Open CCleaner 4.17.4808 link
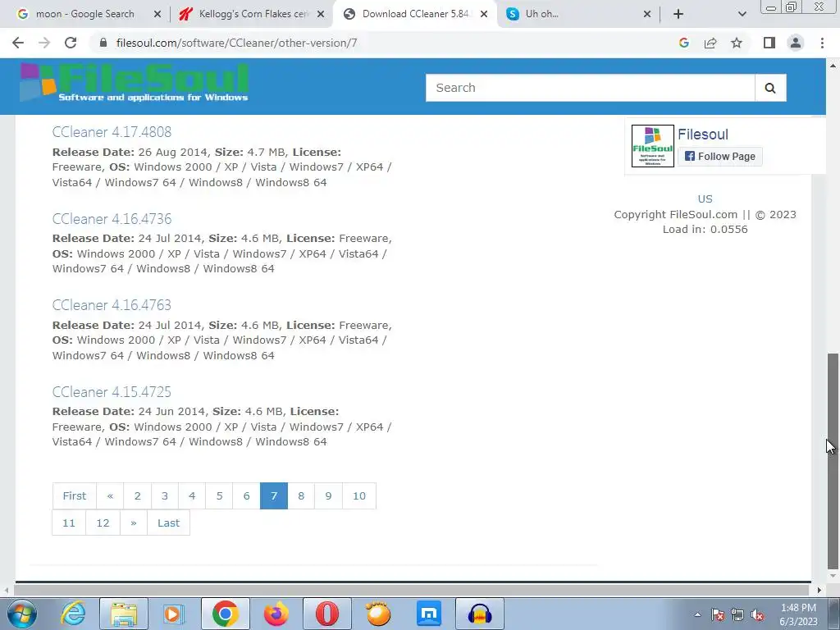Image resolution: width=840 pixels, height=630 pixels. [x=112, y=132]
